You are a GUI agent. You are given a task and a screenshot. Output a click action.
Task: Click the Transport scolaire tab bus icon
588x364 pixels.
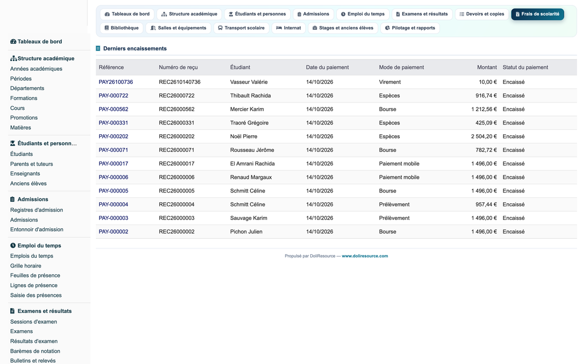click(220, 28)
